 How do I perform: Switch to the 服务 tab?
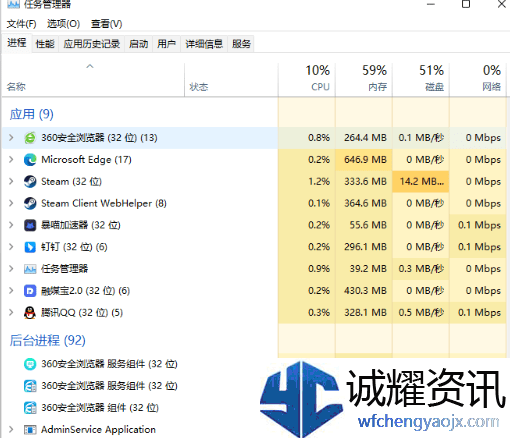click(241, 44)
